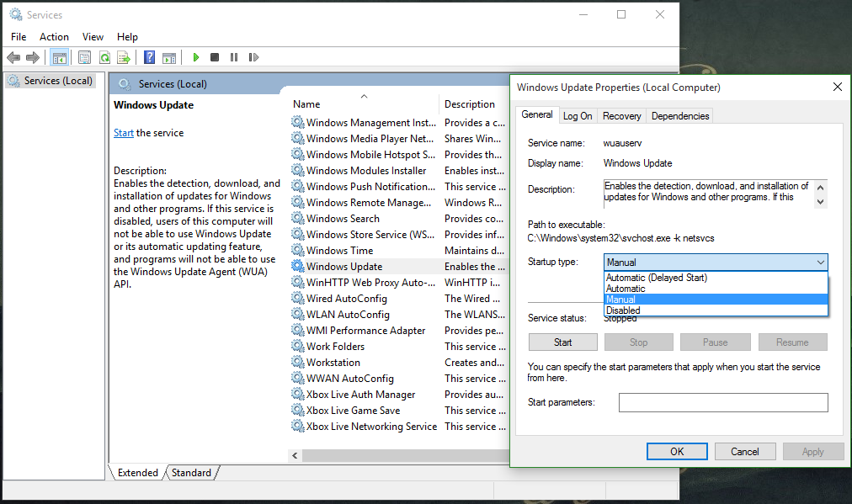Open the View menu

click(x=93, y=37)
